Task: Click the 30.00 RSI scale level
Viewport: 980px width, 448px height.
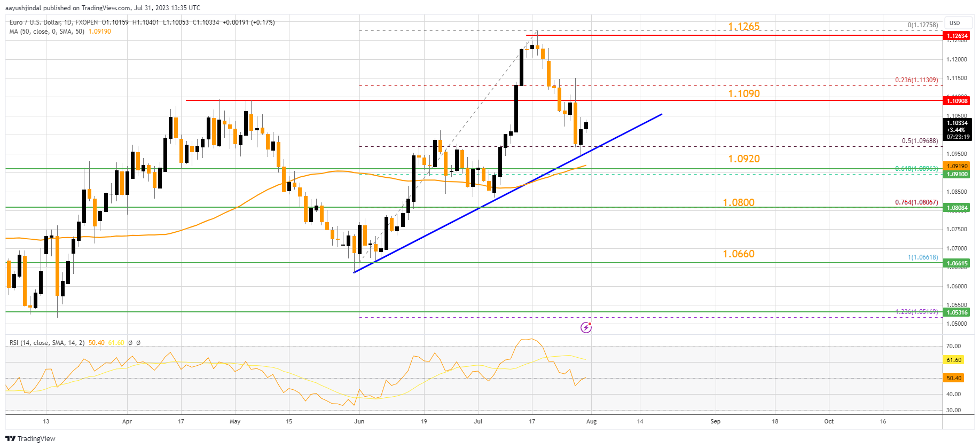Action: 953,410
